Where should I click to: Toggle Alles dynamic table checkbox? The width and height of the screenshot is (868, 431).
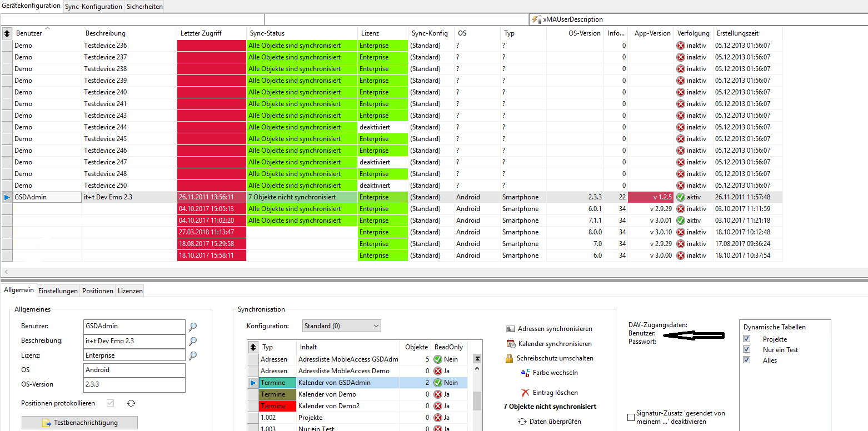click(747, 360)
